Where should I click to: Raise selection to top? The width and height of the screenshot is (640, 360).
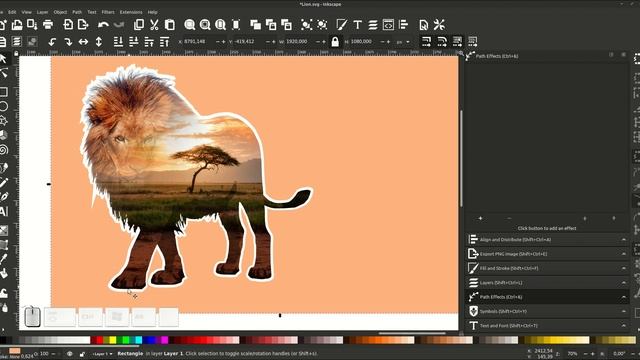pyautogui.click(x=164, y=41)
